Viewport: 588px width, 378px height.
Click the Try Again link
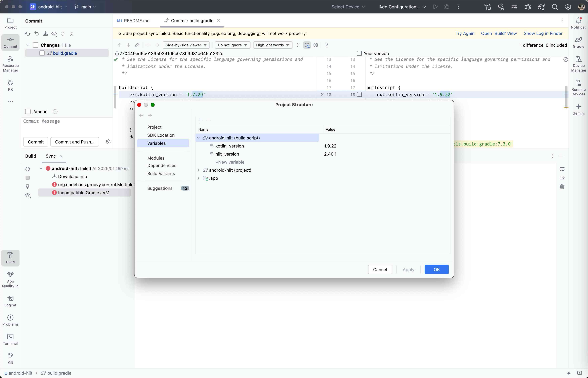pyautogui.click(x=465, y=33)
